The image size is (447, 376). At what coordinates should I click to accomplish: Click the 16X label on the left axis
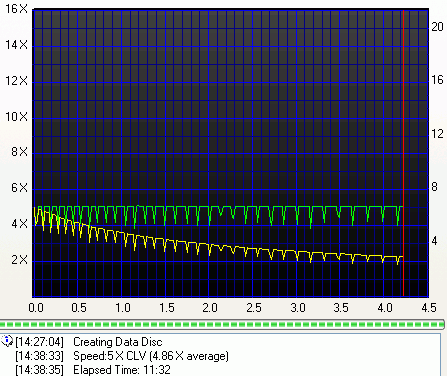[x=16, y=9]
